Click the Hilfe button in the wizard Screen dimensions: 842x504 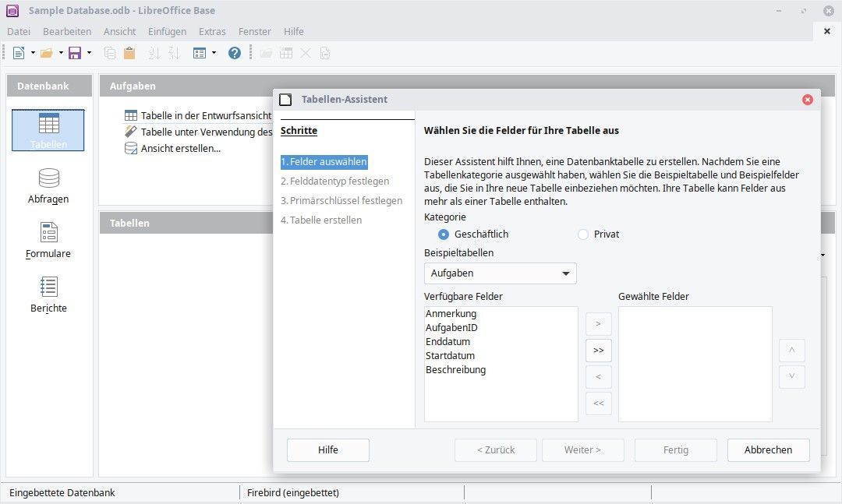click(x=327, y=449)
